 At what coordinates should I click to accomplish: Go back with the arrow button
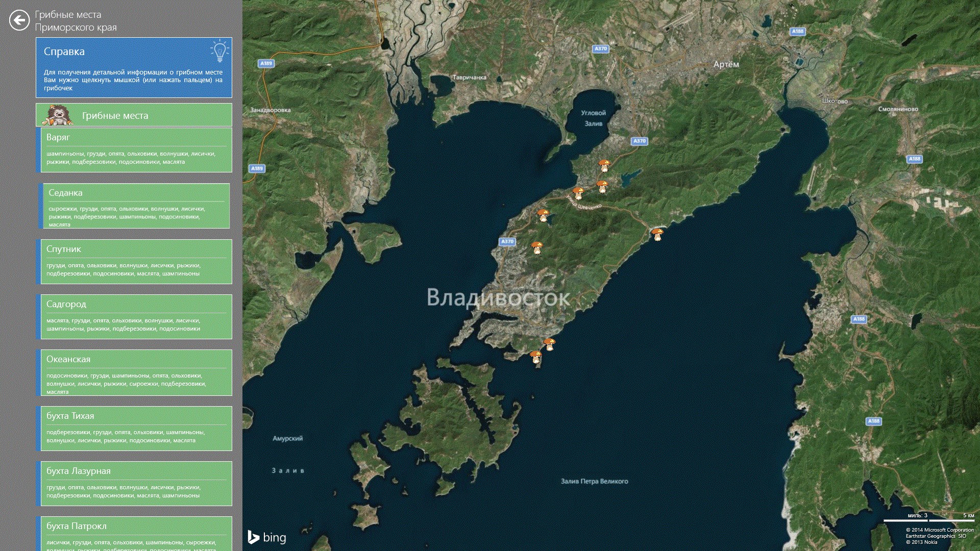19,20
